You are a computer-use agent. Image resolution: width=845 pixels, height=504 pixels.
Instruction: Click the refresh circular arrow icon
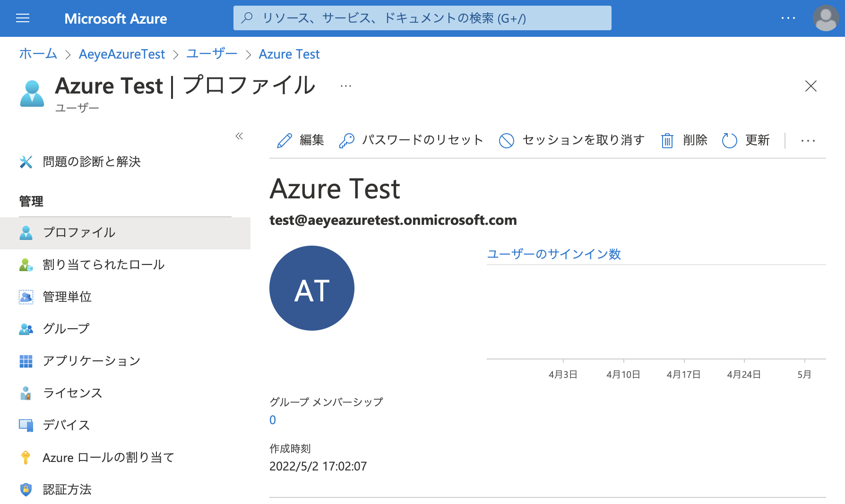[729, 141]
